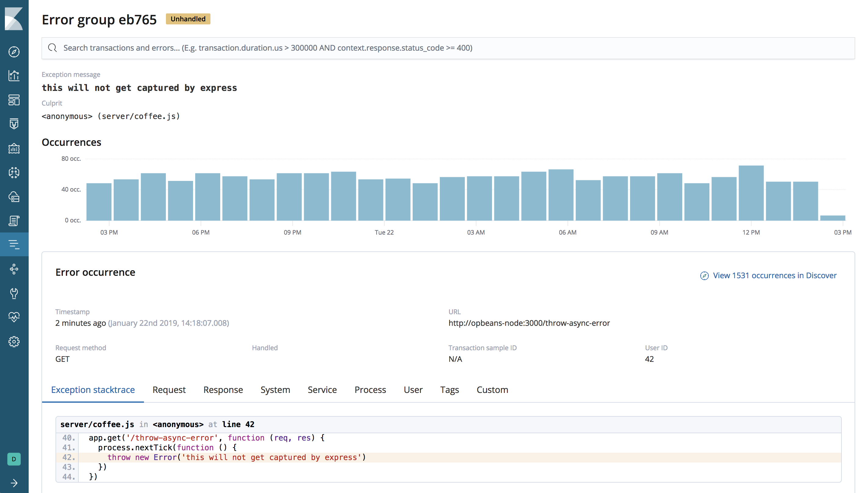Collapse the sidebar using the arrow
868x493 pixels.
click(14, 483)
